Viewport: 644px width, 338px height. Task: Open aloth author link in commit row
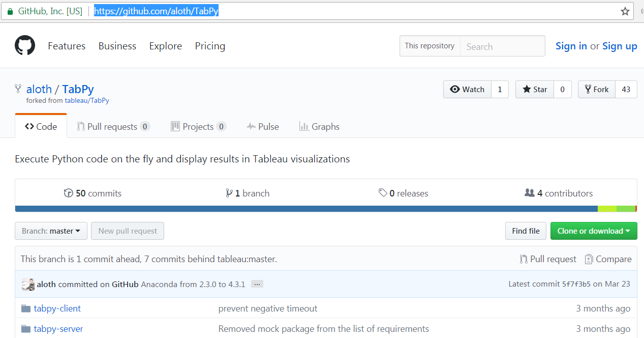point(46,284)
